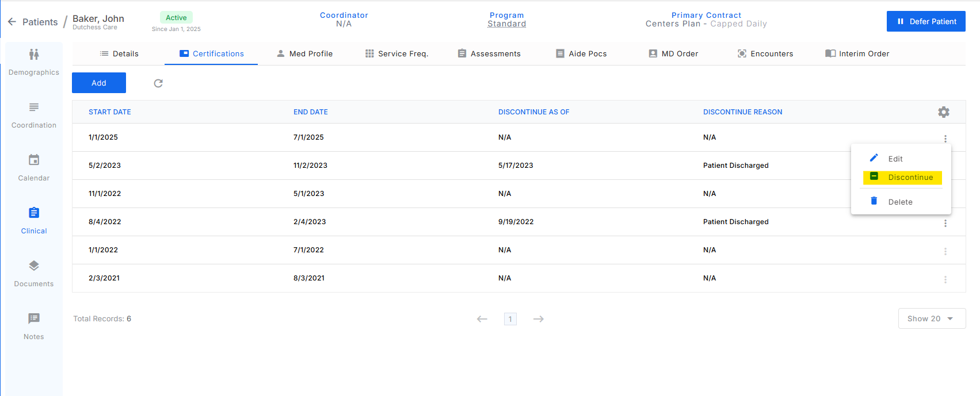Click Patient Discharged in 8/4/2022 row
The image size is (980, 396).
click(x=736, y=222)
